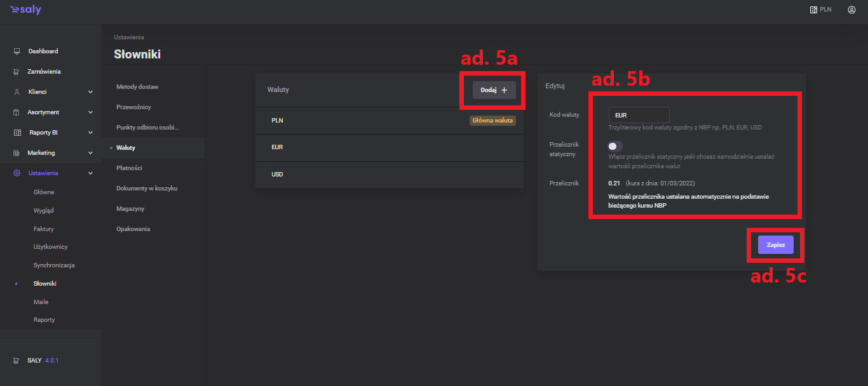Click the Kod waluty input field

pyautogui.click(x=639, y=116)
